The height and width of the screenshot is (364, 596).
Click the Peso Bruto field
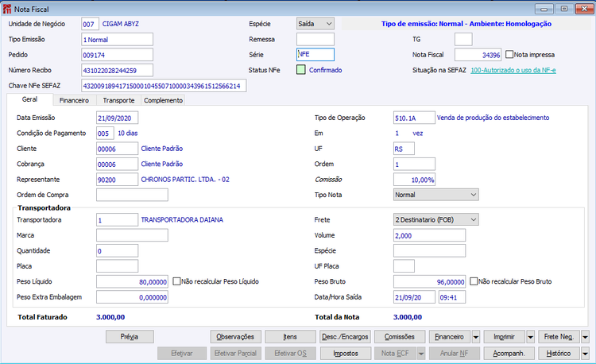coord(429,281)
